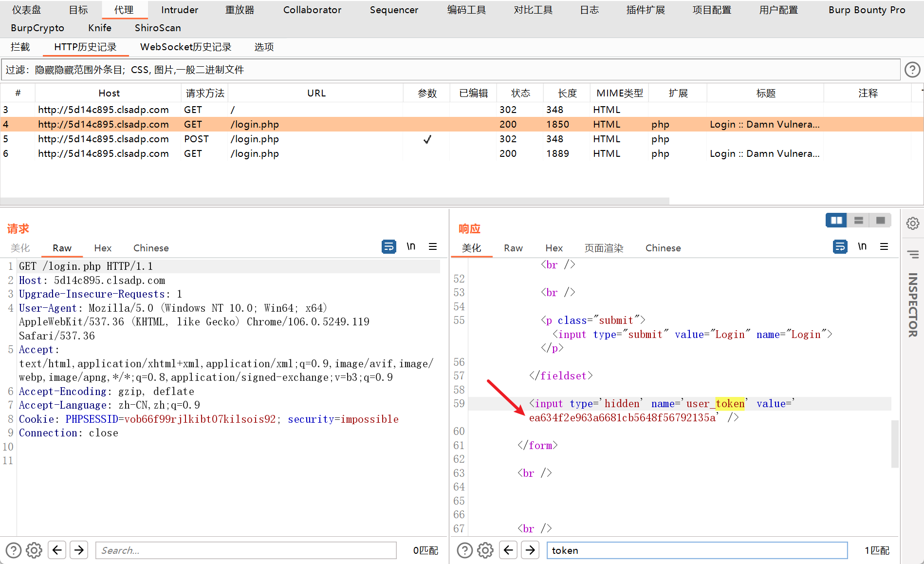Screen dimensions: 924x564
Task: Select POST /login.php history row 5
Action: pos(462,139)
